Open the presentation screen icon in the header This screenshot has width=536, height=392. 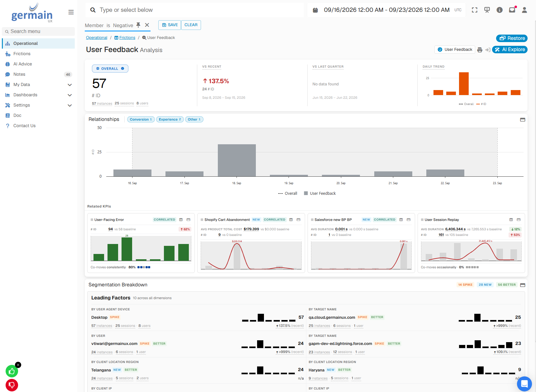pyautogui.click(x=487, y=10)
